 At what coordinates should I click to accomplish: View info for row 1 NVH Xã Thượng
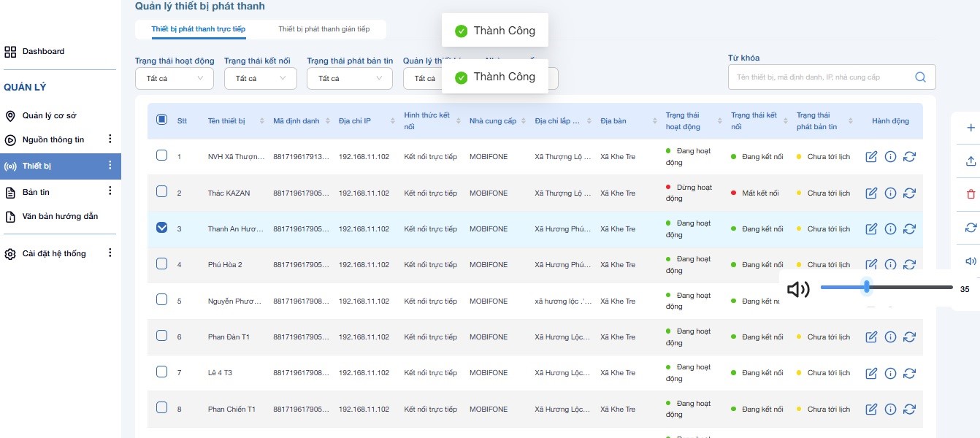tap(890, 156)
